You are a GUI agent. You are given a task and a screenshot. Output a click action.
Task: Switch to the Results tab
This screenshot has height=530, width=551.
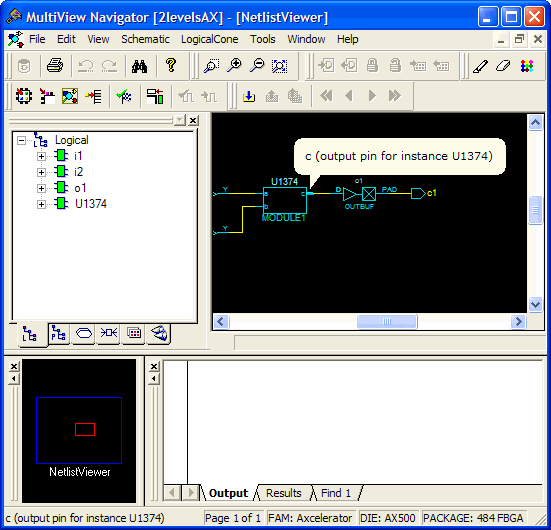pos(284,493)
